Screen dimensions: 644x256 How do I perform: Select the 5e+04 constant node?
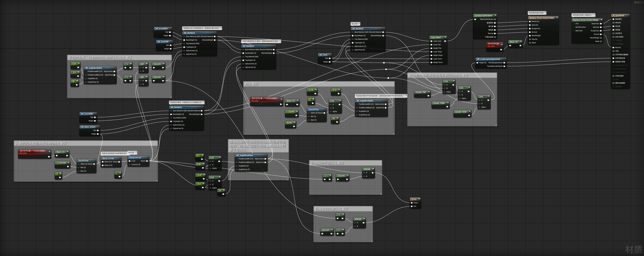(289, 123)
